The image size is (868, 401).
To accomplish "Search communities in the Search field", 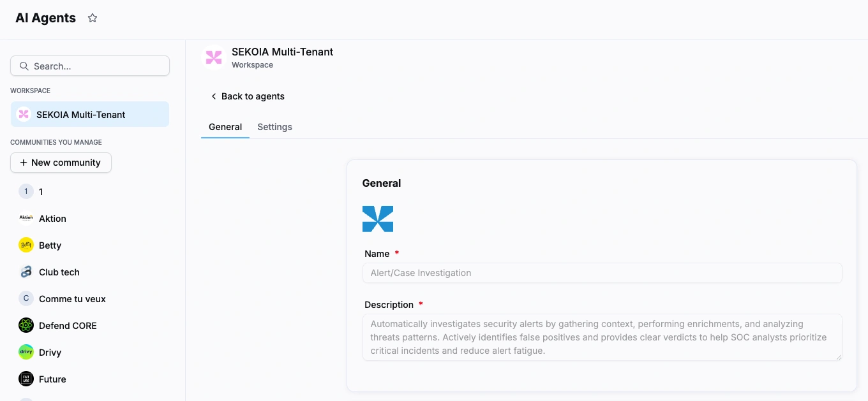I will coord(90,66).
